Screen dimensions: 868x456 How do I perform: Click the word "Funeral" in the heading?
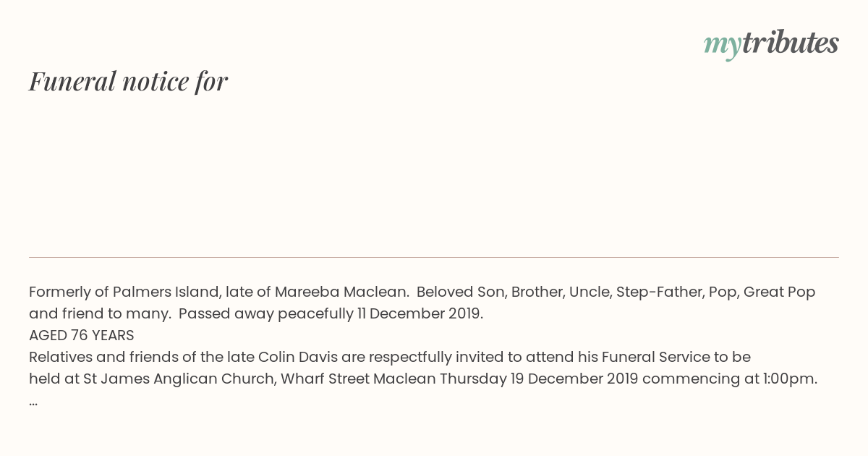(x=72, y=81)
